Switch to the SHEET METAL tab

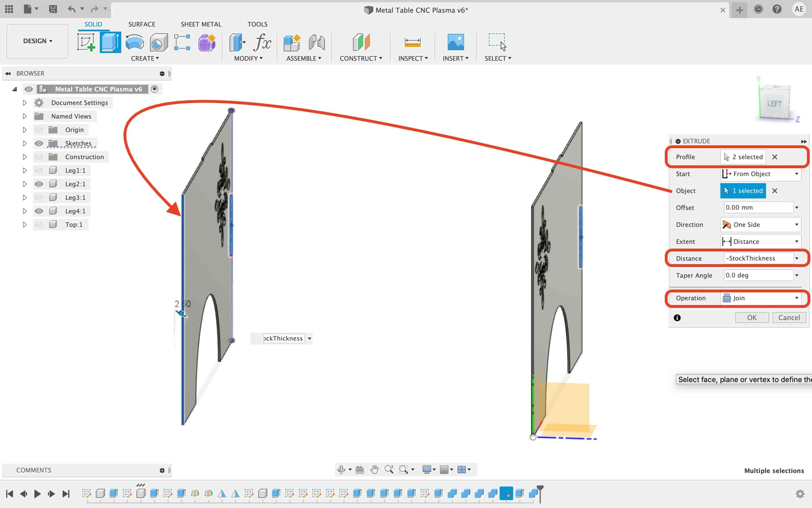(x=201, y=24)
